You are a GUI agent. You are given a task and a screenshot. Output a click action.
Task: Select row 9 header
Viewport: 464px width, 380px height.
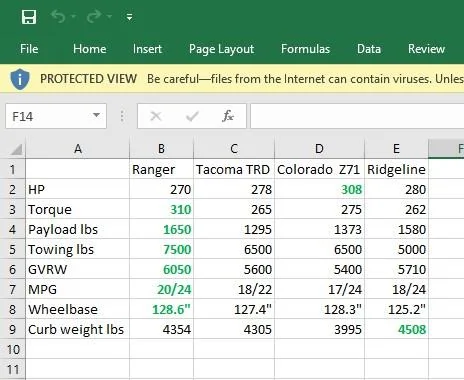point(13,329)
